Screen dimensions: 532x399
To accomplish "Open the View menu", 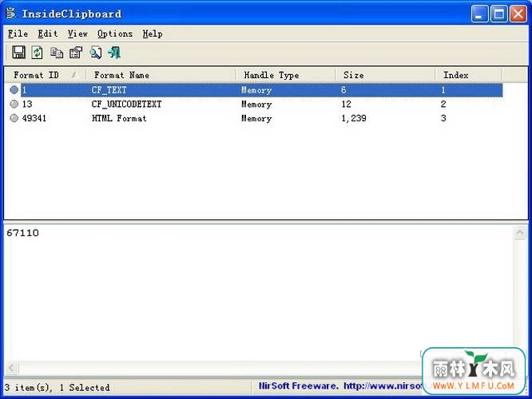I will pyautogui.click(x=77, y=34).
